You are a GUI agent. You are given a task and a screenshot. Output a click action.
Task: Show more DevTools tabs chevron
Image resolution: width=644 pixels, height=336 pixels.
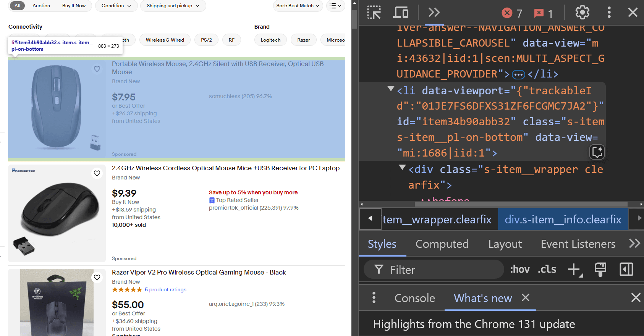[434, 13]
